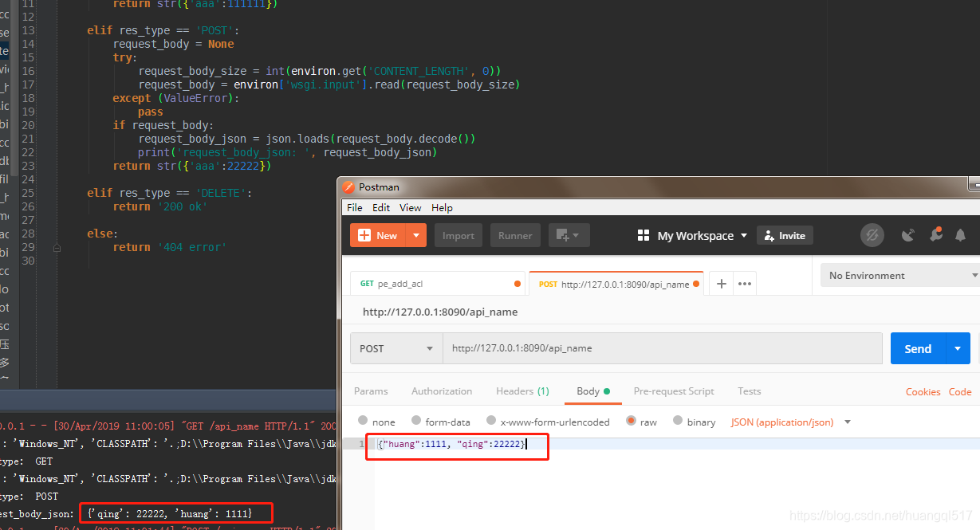Open the POST method dropdown

tap(396, 348)
